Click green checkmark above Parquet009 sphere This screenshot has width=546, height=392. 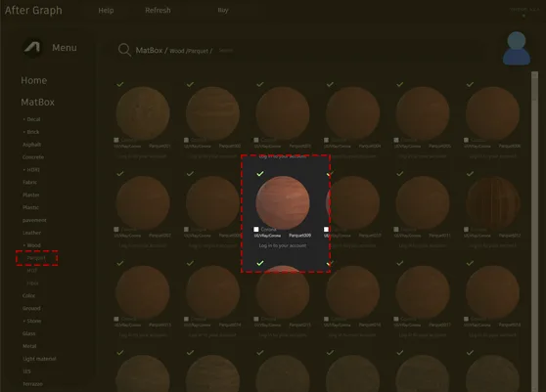pyautogui.click(x=259, y=174)
